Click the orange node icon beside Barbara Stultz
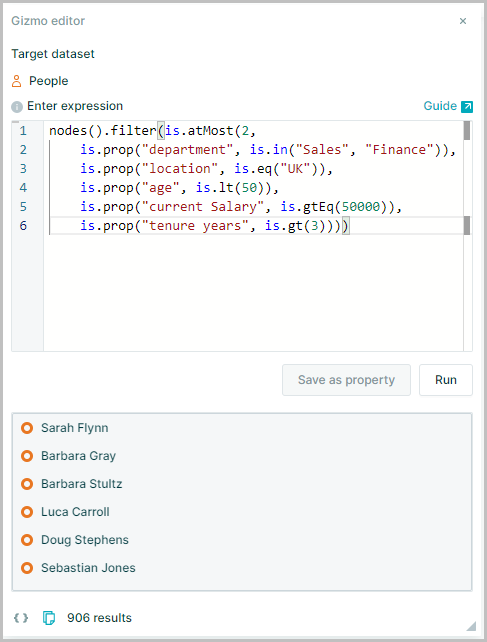The image size is (487, 642). point(27,484)
